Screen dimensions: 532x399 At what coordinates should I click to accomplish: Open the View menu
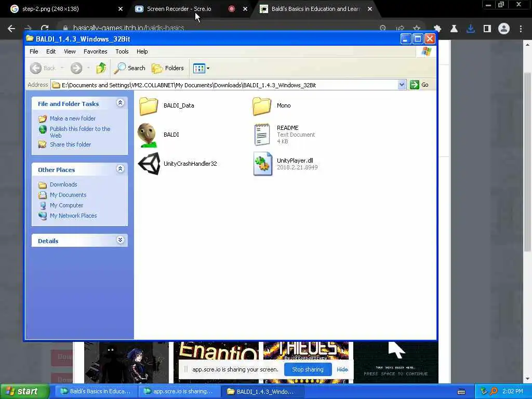point(70,51)
